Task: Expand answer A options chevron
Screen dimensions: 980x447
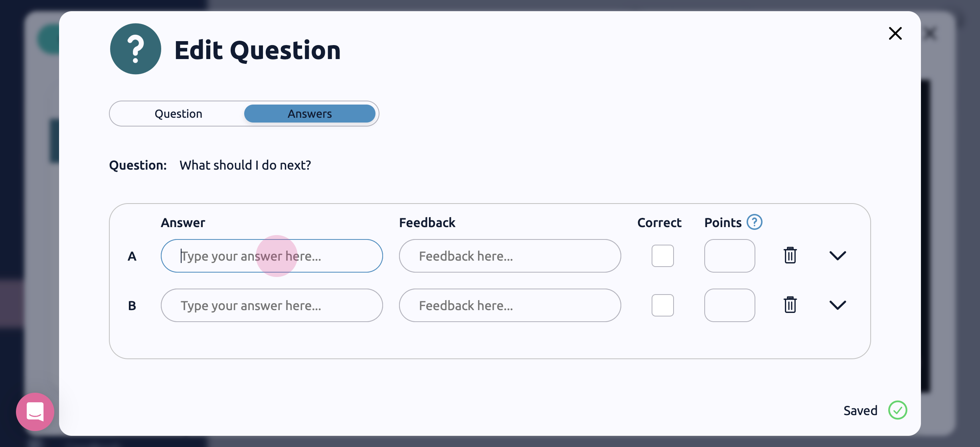Action: pos(838,255)
